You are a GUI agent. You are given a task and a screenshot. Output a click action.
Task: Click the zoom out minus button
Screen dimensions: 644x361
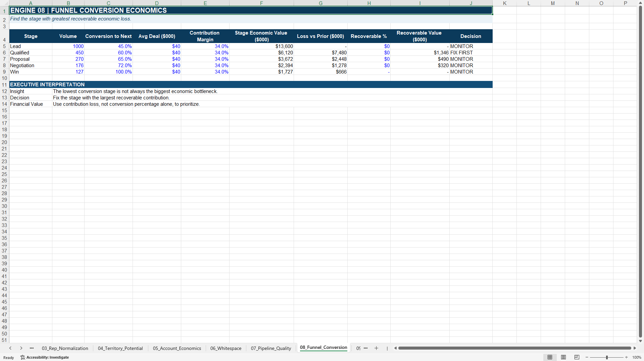pyautogui.click(x=587, y=357)
